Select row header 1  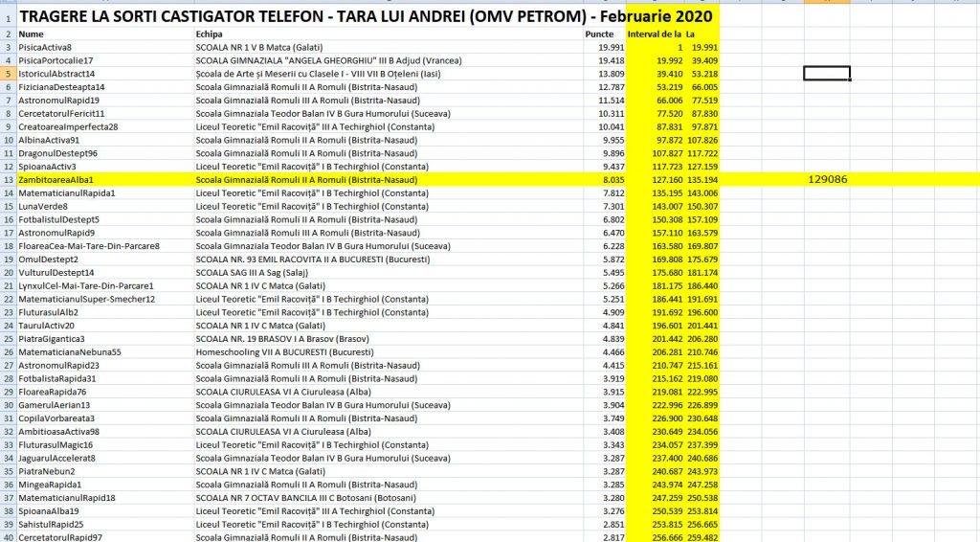[8, 18]
